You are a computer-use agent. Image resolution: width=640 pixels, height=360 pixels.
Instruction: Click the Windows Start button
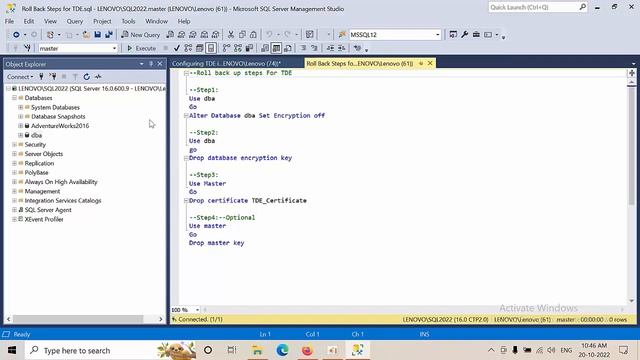click(12, 350)
